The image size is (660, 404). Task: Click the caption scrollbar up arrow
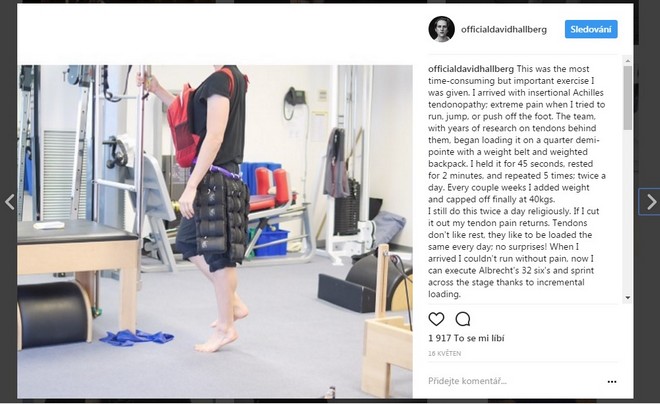pos(628,61)
